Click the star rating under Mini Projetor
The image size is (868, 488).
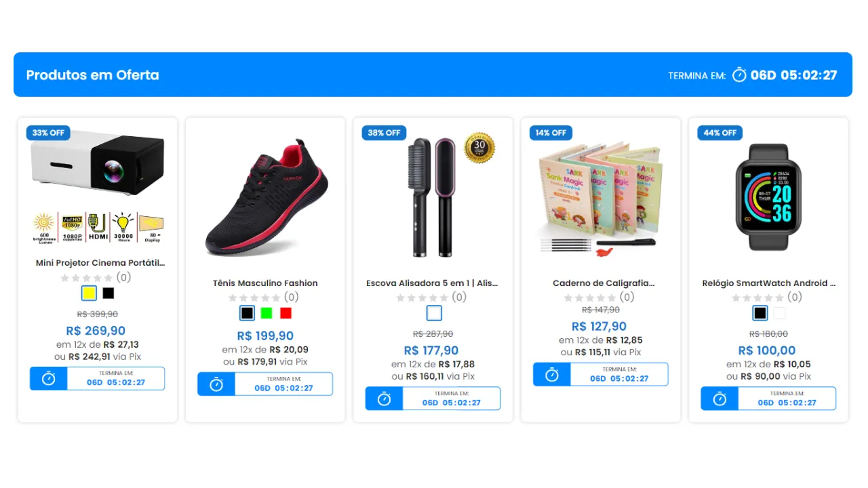pyautogui.click(x=87, y=278)
